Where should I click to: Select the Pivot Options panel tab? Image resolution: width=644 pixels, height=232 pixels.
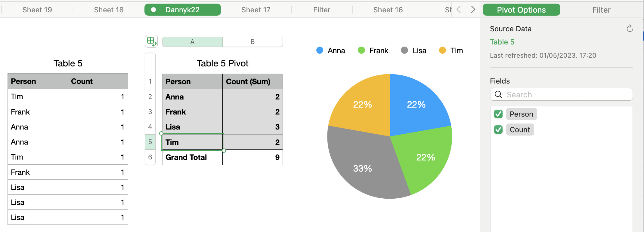click(x=521, y=10)
